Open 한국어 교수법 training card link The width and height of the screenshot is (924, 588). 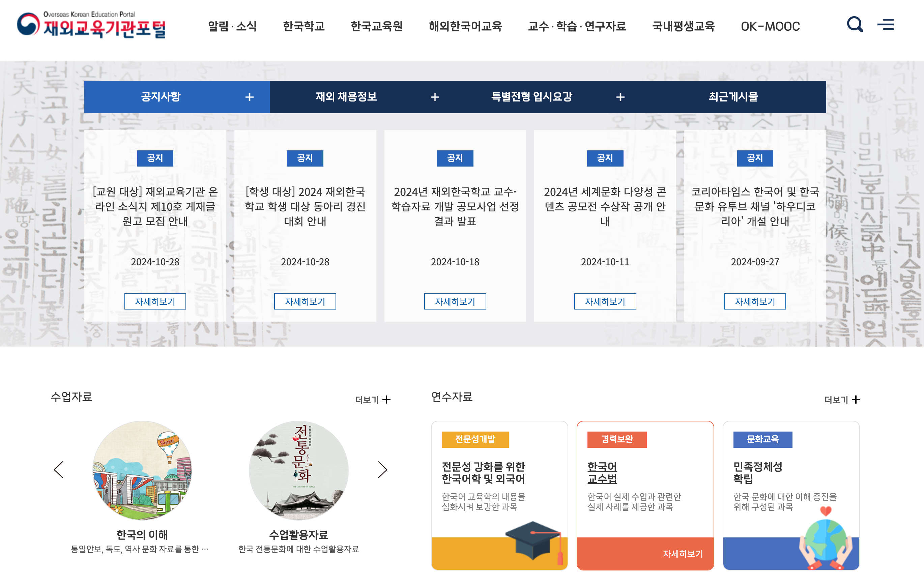point(602,473)
